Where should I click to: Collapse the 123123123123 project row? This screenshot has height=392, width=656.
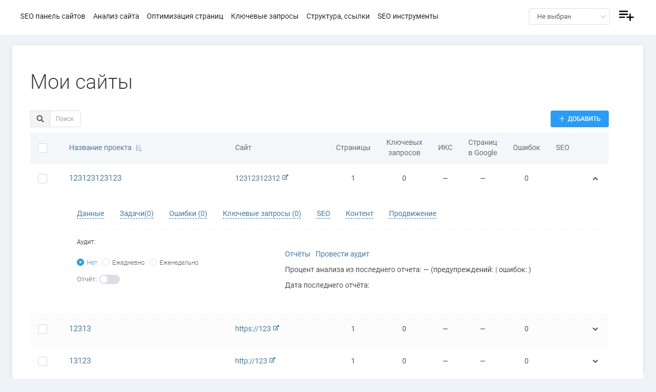595,179
